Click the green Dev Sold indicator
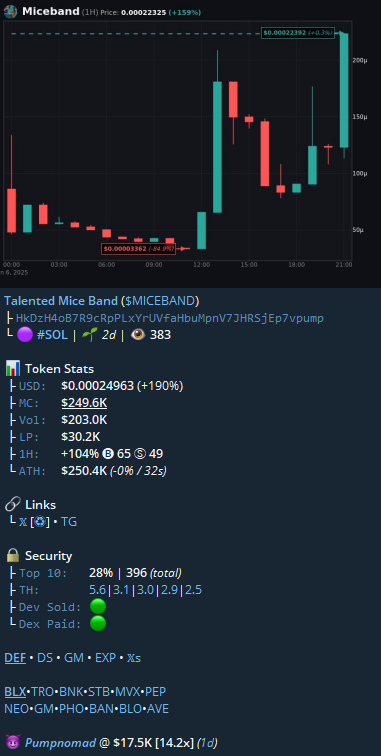This screenshot has height=756, width=381. pyautogui.click(x=98, y=607)
